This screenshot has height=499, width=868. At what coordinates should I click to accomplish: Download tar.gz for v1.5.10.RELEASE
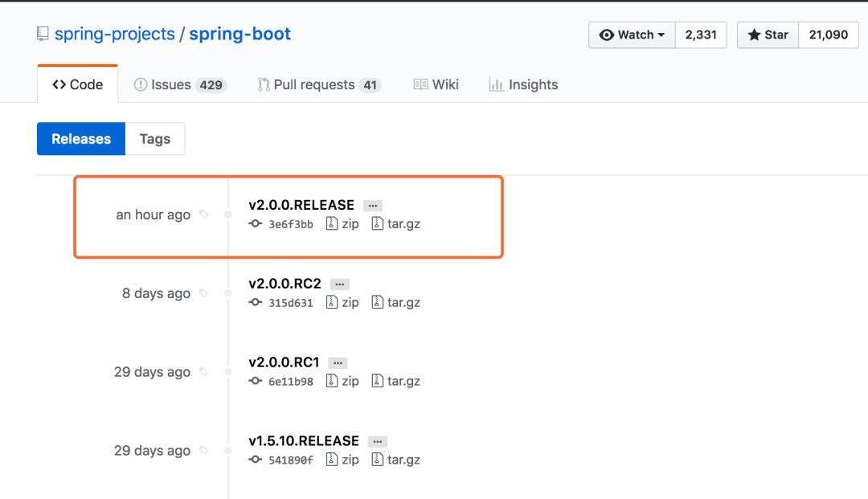pos(395,459)
